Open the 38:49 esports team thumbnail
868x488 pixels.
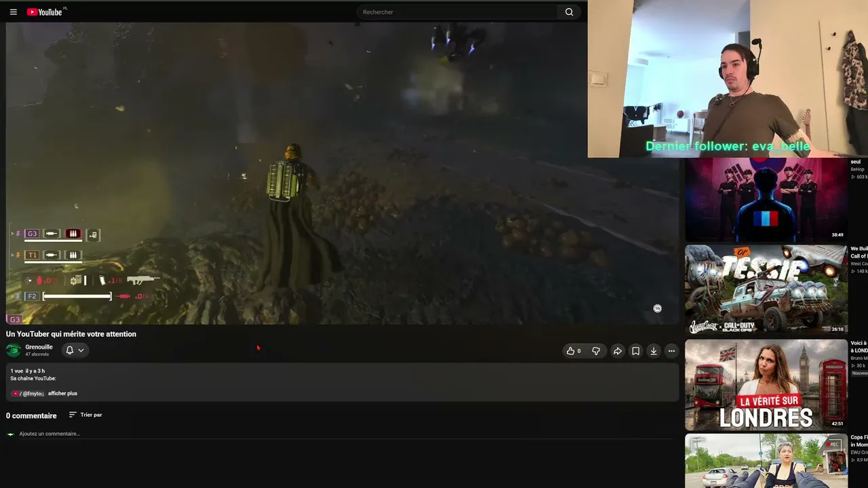tap(766, 200)
